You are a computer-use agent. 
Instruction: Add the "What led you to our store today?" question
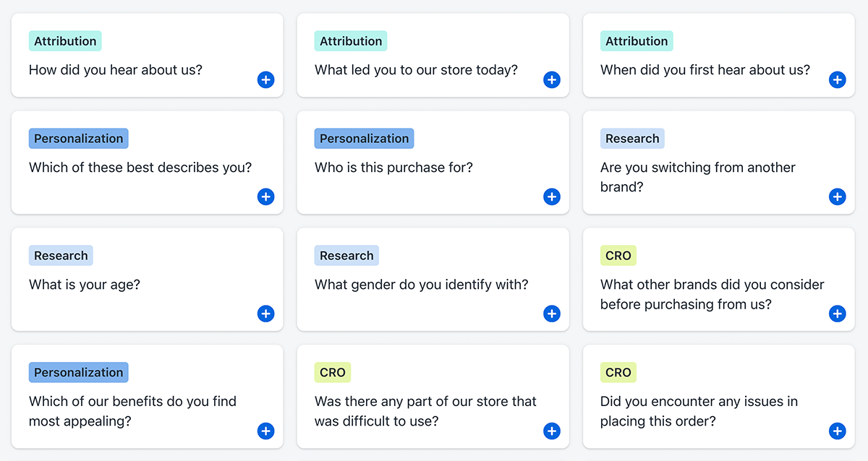(x=551, y=79)
